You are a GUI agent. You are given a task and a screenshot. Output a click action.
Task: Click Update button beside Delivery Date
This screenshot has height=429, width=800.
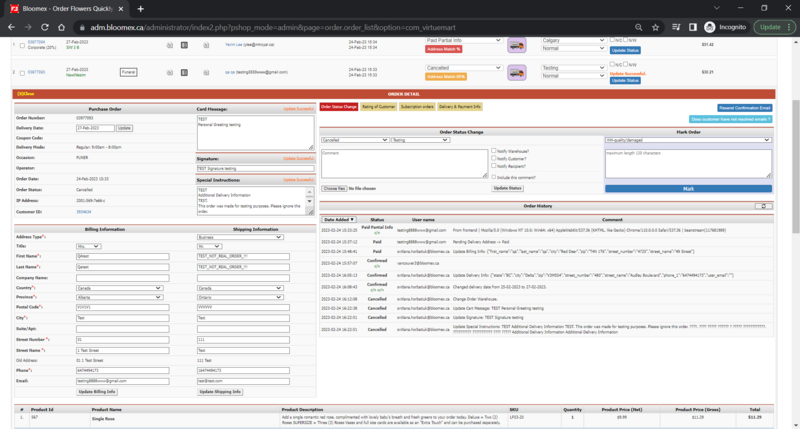pyautogui.click(x=124, y=128)
